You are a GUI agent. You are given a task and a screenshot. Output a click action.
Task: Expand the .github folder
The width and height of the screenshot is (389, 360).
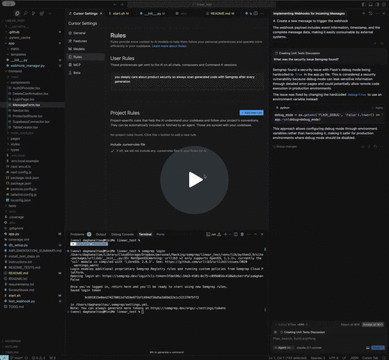14,32
